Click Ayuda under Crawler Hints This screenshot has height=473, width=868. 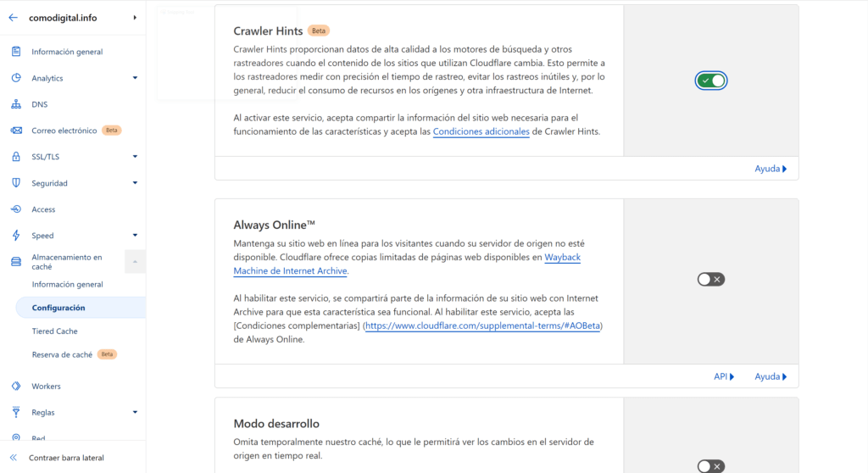coord(771,169)
